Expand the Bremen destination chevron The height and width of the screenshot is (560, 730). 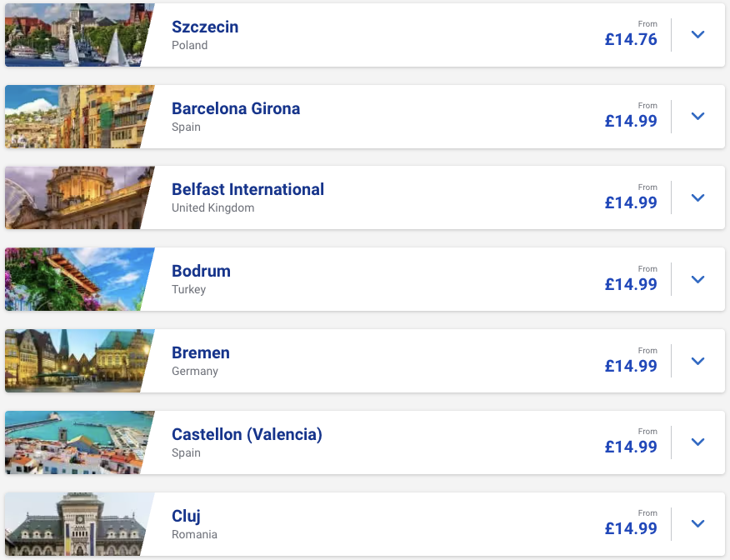click(x=698, y=362)
